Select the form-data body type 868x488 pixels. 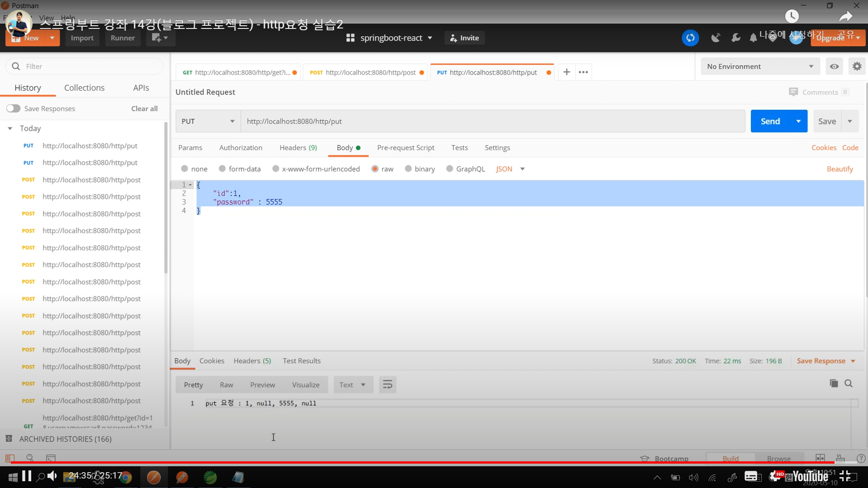(x=222, y=169)
